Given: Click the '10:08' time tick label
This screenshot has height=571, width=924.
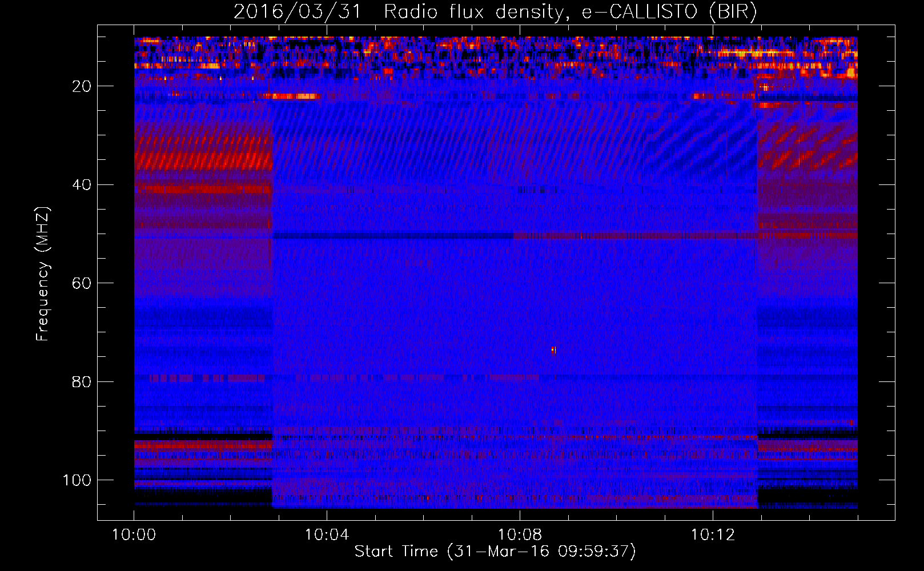Looking at the screenshot, I should [520, 535].
